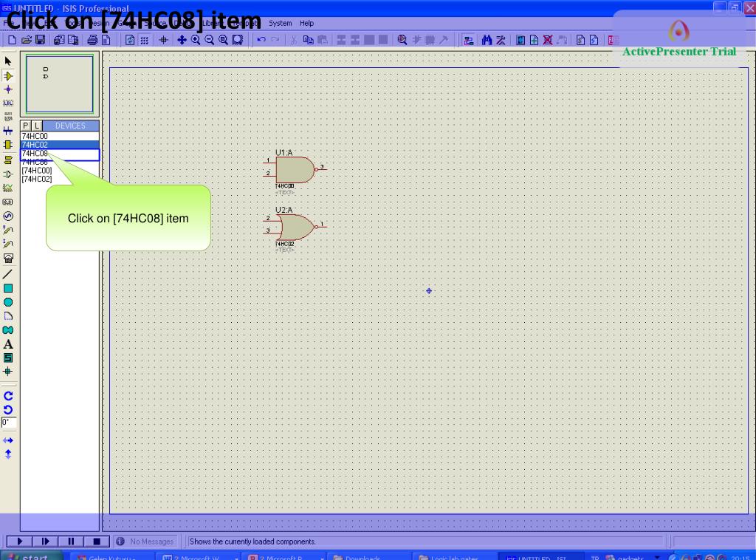Image resolution: width=756 pixels, height=560 pixels.
Task: Select the 2D arc graphics tool
Action: pos(7,316)
